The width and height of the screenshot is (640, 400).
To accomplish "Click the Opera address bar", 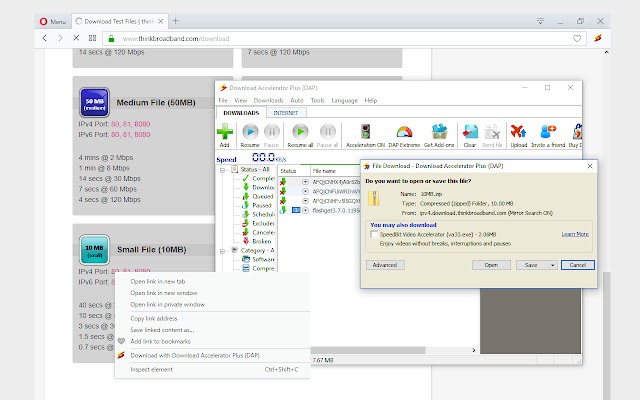I will 300,38.
